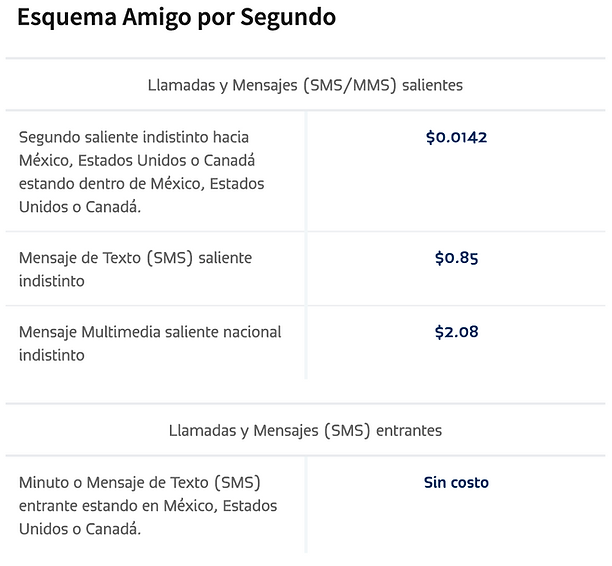Click the word Segundo in the title
612x566 pixels.
(288, 18)
